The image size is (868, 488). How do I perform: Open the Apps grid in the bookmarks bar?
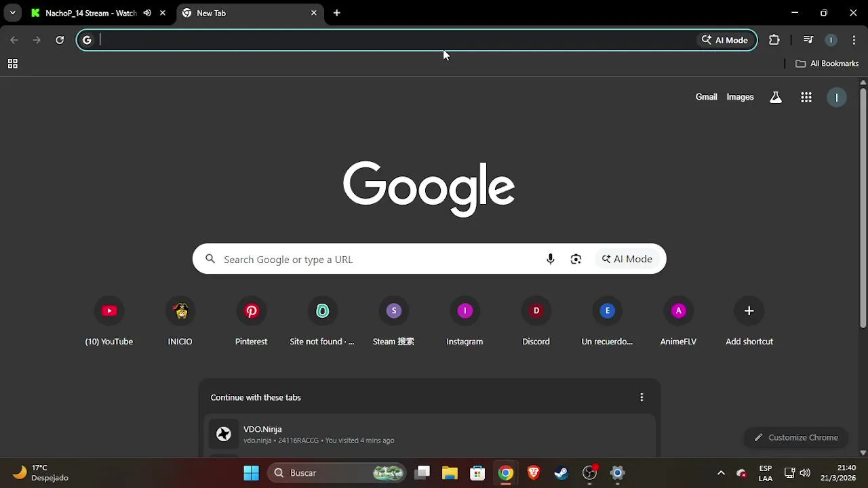click(12, 64)
